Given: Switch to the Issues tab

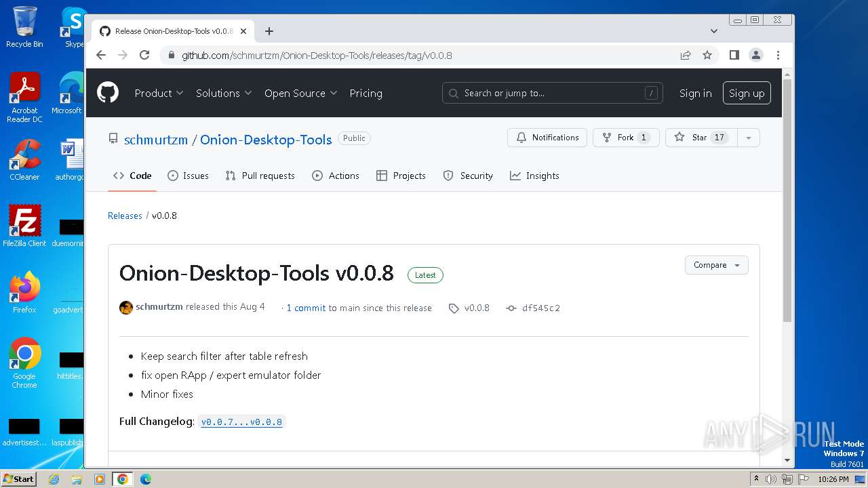Looking at the screenshot, I should click(x=188, y=176).
